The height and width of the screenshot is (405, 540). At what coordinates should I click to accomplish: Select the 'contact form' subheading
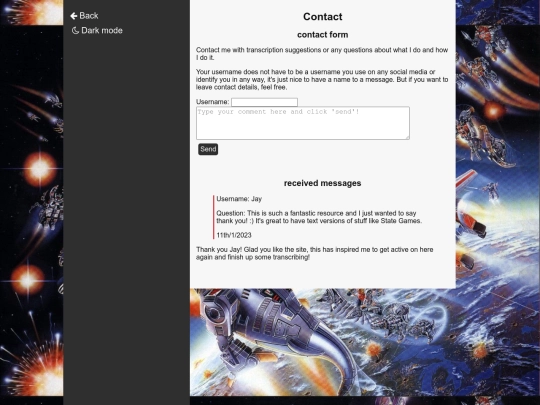tap(323, 35)
